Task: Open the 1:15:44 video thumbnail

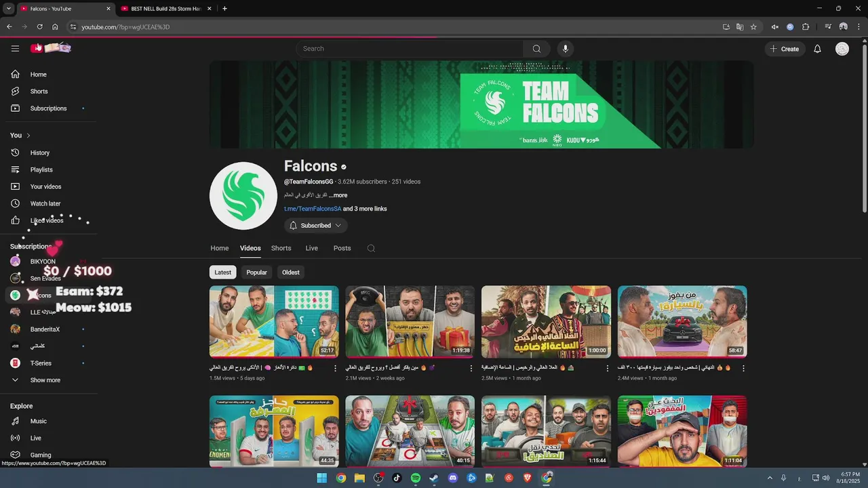Action: [x=546, y=431]
